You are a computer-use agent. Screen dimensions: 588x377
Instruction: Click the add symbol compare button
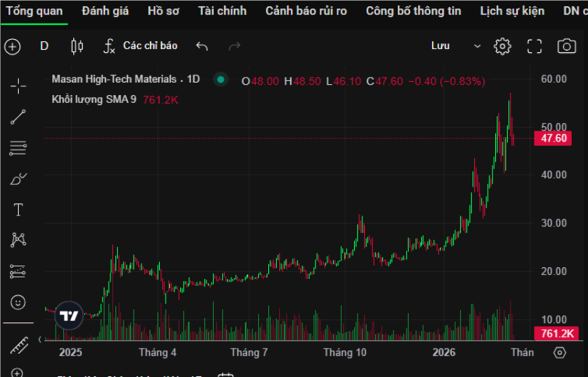pyautogui.click(x=12, y=46)
